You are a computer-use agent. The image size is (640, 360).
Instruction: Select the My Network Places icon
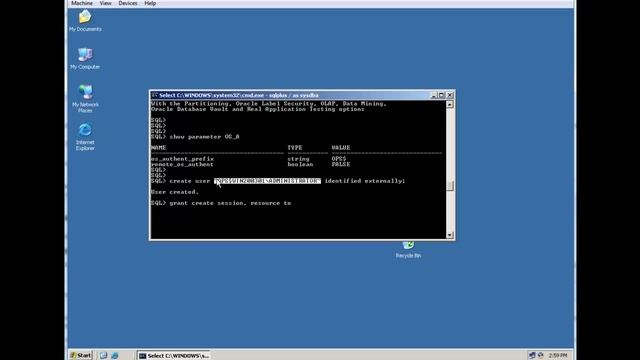pyautogui.click(x=85, y=98)
